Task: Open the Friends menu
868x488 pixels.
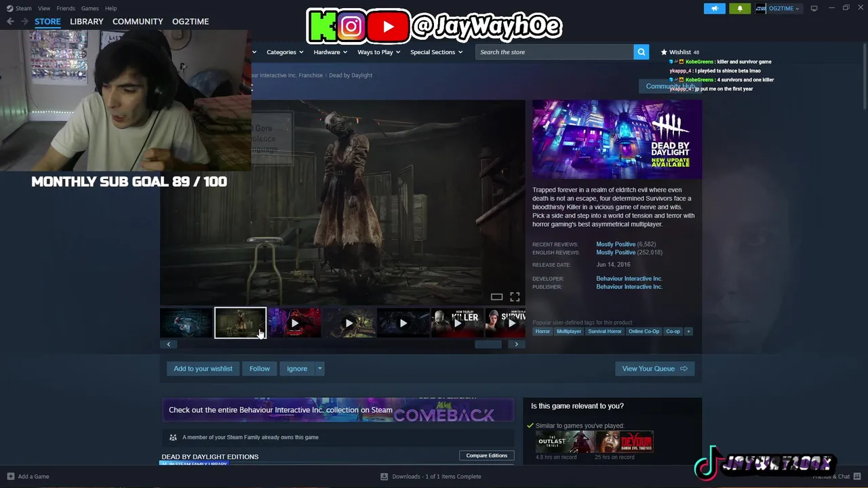Action: coord(66,8)
